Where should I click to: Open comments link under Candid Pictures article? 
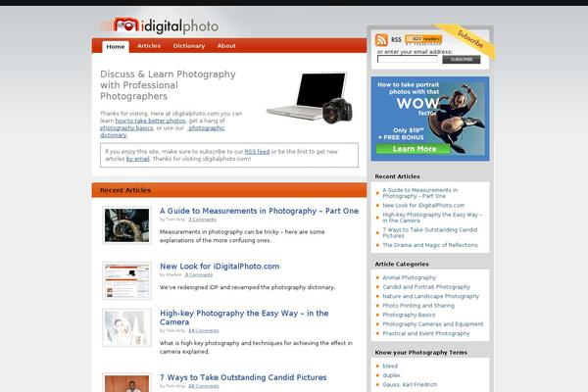click(x=203, y=386)
